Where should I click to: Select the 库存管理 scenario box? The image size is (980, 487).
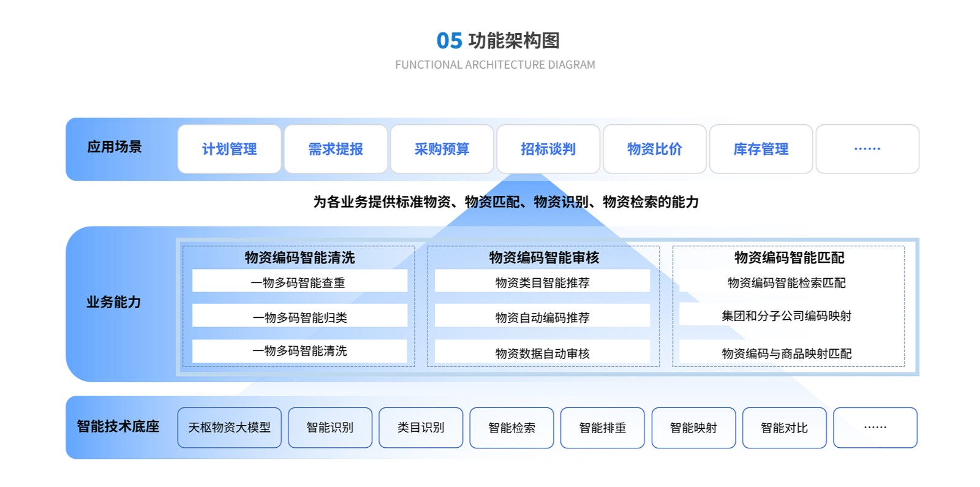[x=761, y=149]
